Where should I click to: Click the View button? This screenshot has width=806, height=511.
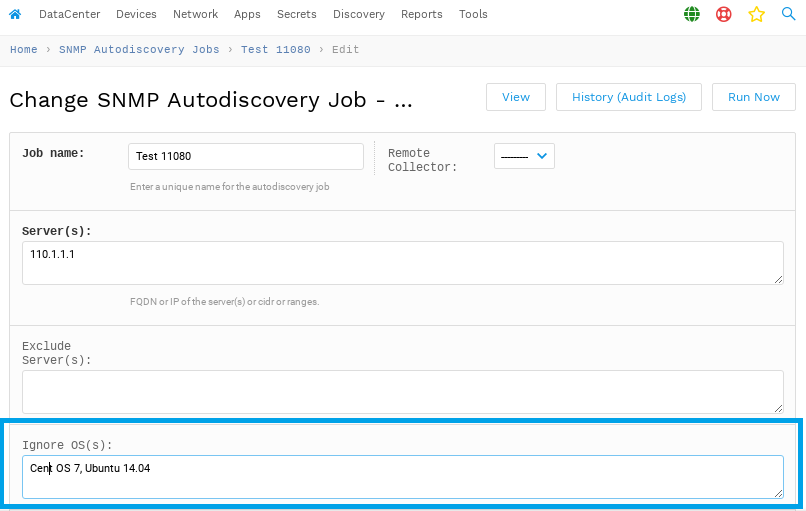516,97
